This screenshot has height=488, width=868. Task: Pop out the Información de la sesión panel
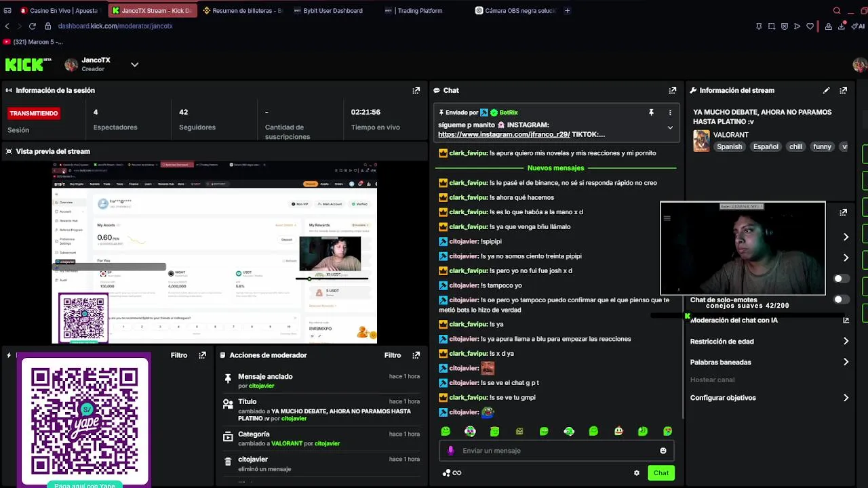(x=416, y=90)
